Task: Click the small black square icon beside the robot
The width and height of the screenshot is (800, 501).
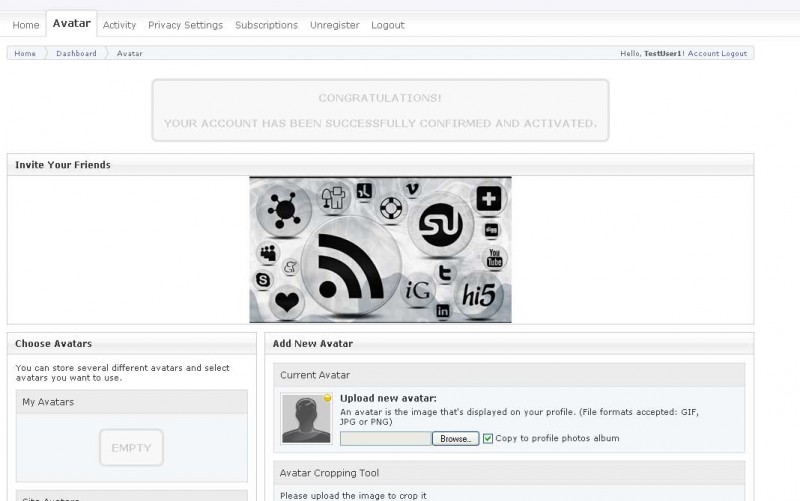Action: (x=364, y=191)
